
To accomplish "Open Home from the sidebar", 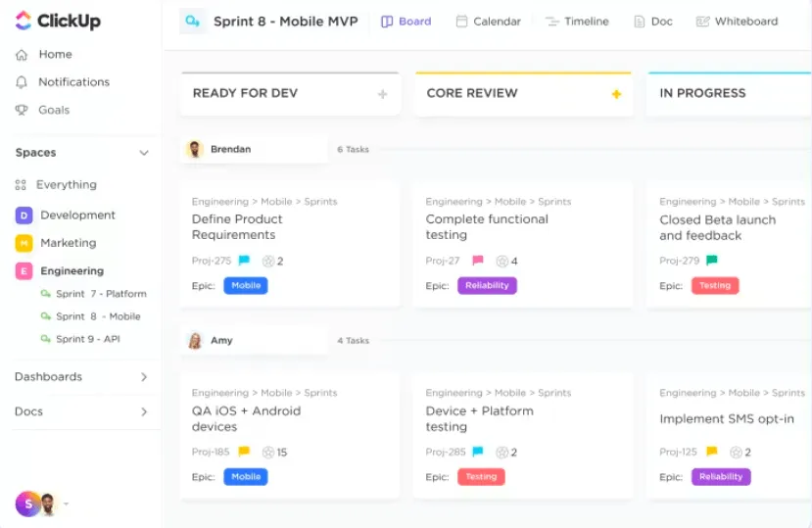I will (x=43, y=55).
